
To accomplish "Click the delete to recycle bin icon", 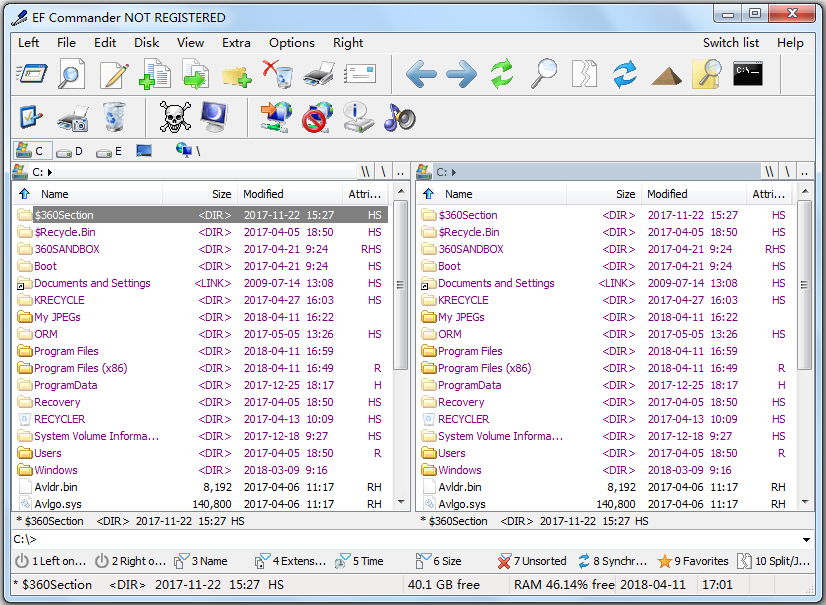I will tap(278, 74).
